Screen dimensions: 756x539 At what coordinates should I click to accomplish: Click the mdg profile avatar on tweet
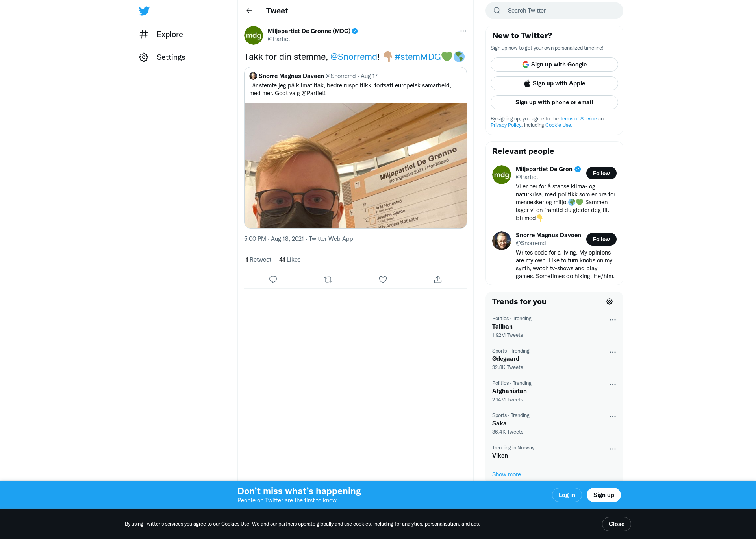(254, 35)
